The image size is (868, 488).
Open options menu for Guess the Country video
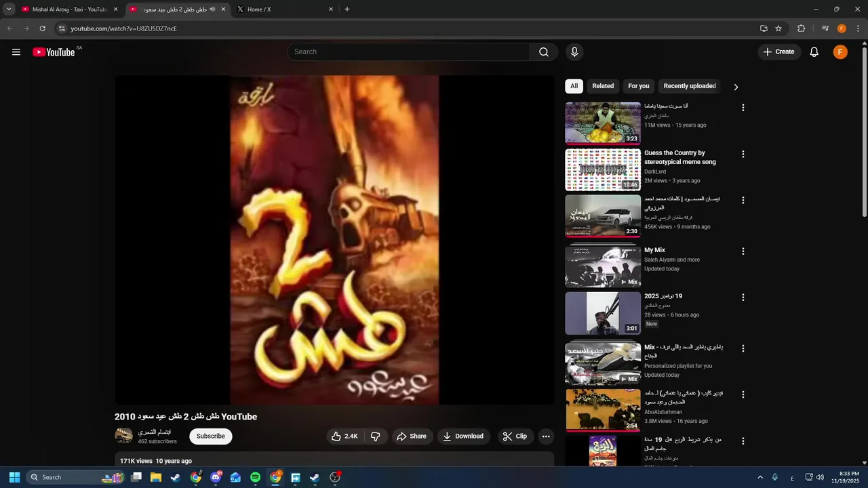(743, 154)
